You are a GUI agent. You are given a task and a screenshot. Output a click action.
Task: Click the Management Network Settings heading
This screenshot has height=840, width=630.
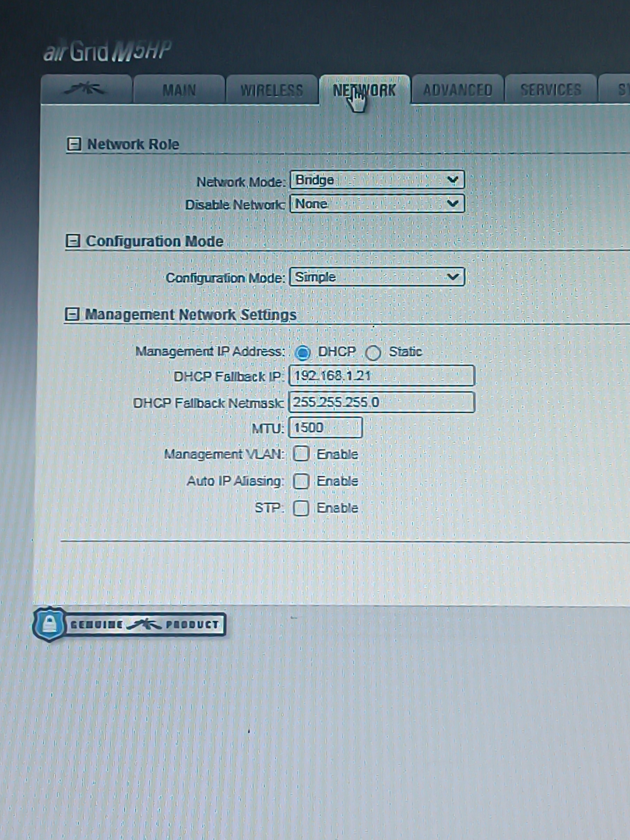click(191, 315)
